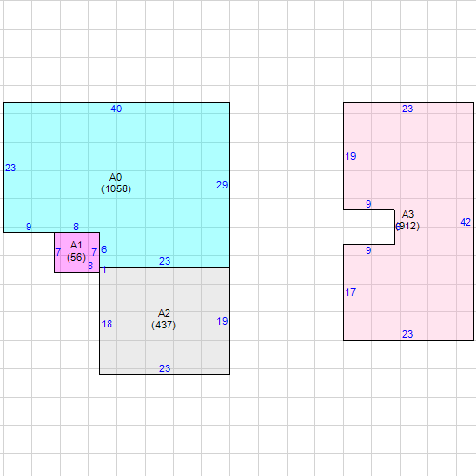Click the right 7 dimension inside A1

94,252
